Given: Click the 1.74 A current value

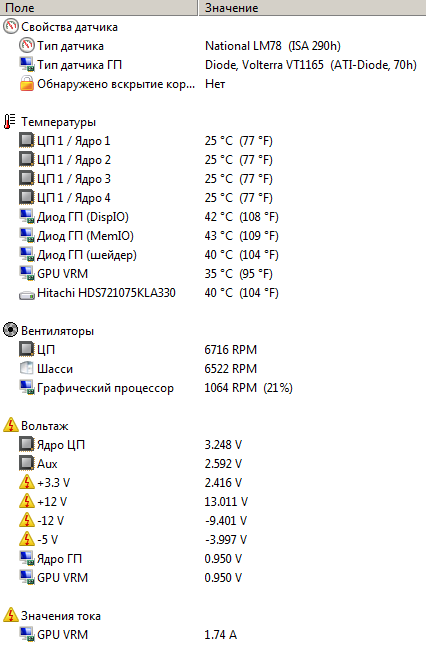Looking at the screenshot, I should tap(220, 635).
